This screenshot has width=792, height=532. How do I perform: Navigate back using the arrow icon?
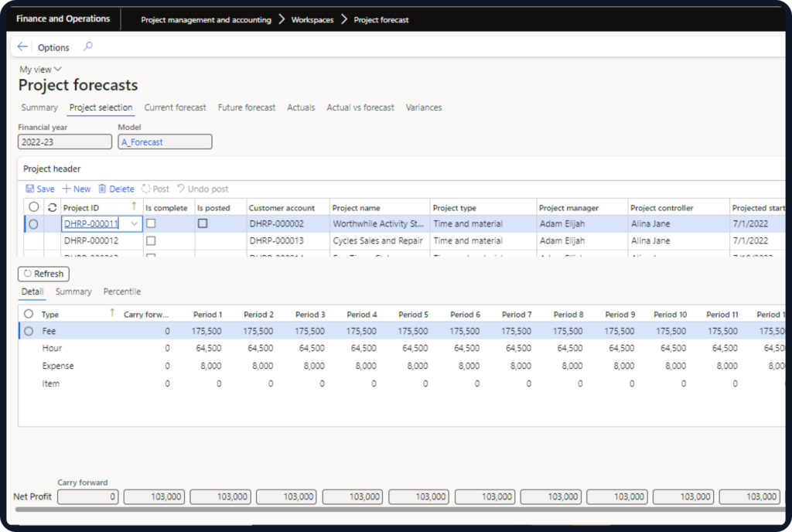pos(22,46)
